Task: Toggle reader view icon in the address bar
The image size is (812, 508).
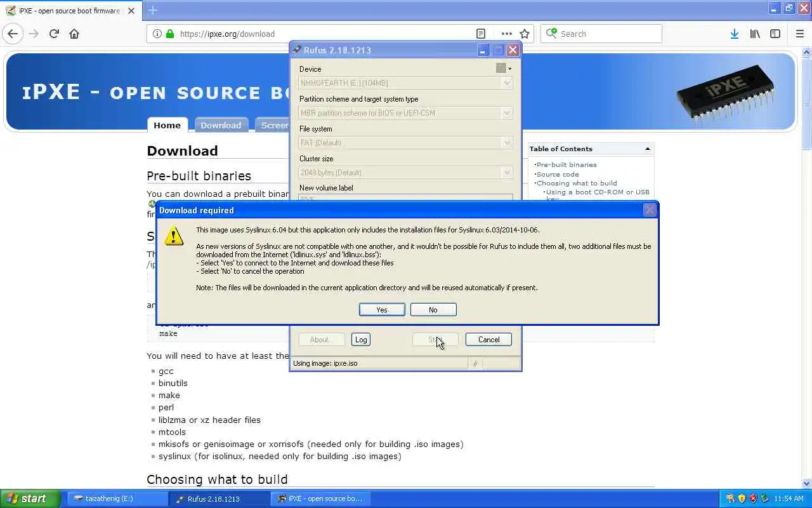Action: [481, 34]
